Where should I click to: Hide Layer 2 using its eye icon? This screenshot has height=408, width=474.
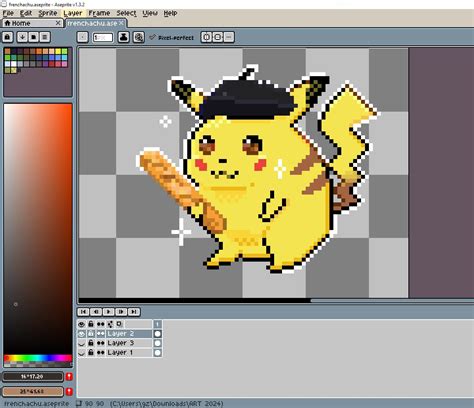click(x=81, y=334)
